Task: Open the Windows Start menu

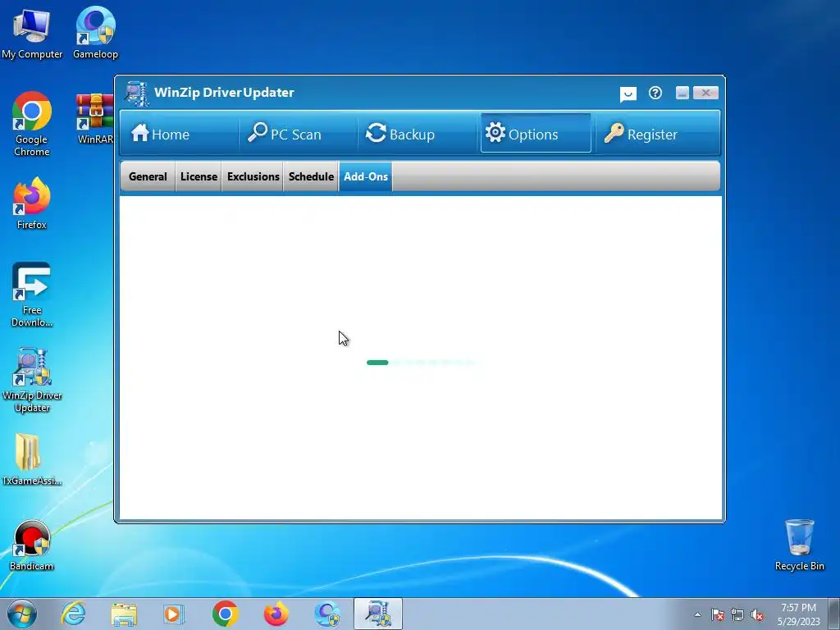Action: tap(22, 614)
